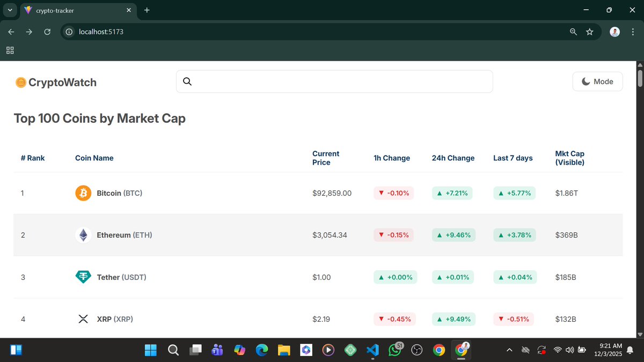
Task: Open Ethereum (ETH) coin details
Action: pos(124,235)
